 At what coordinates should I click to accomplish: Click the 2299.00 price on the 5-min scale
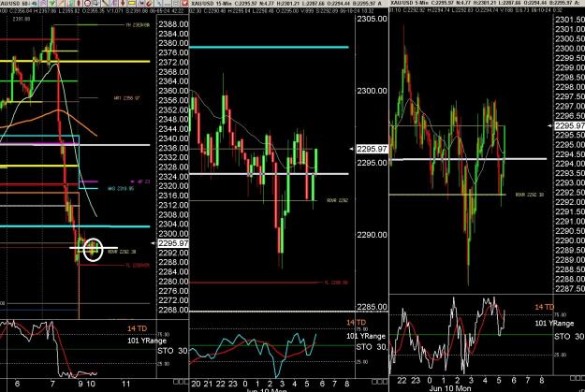pyautogui.click(x=570, y=68)
